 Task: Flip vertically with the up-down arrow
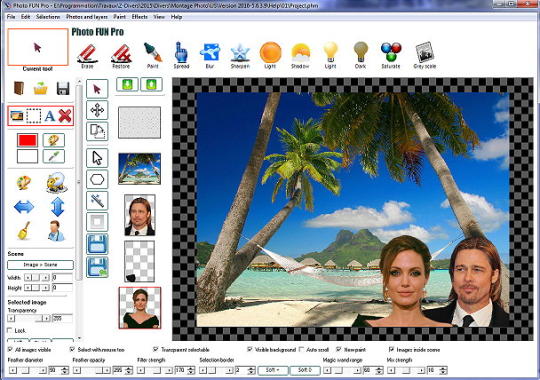tap(58, 207)
